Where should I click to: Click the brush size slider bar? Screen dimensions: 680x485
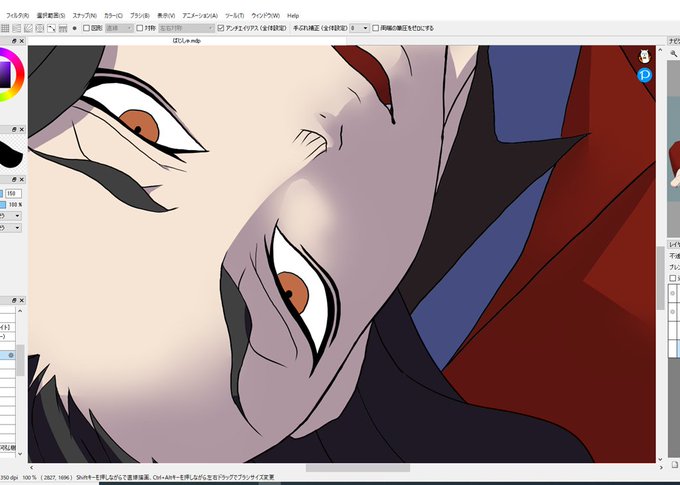point(2,193)
